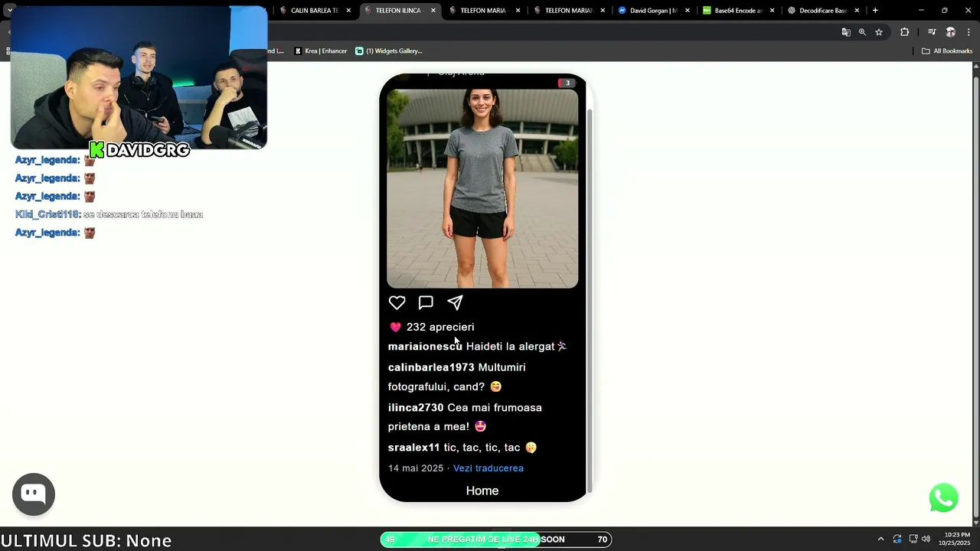The height and width of the screenshot is (551, 980).
Task: Share the post with paper plane icon
Action: [x=455, y=302]
